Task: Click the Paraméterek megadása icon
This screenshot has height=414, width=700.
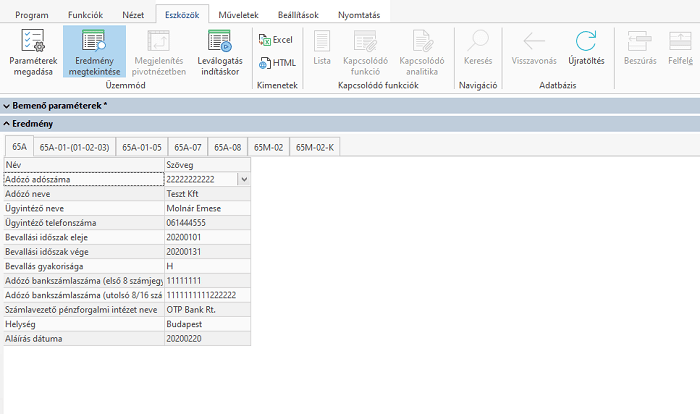Action: pos(32,42)
